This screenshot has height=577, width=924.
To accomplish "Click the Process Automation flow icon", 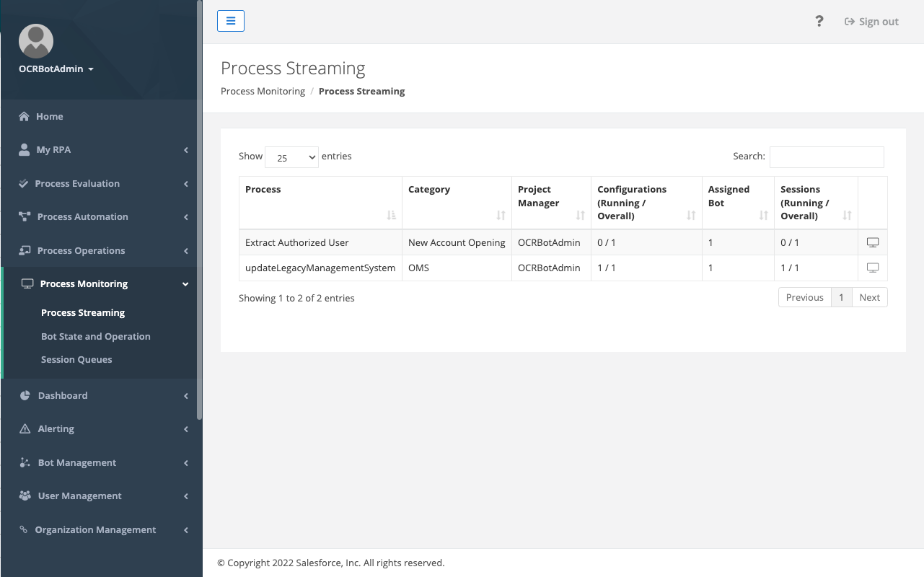I will coord(25,216).
